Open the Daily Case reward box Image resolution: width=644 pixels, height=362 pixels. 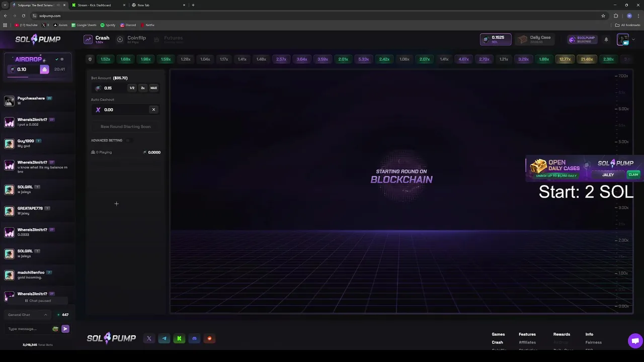tap(536, 39)
